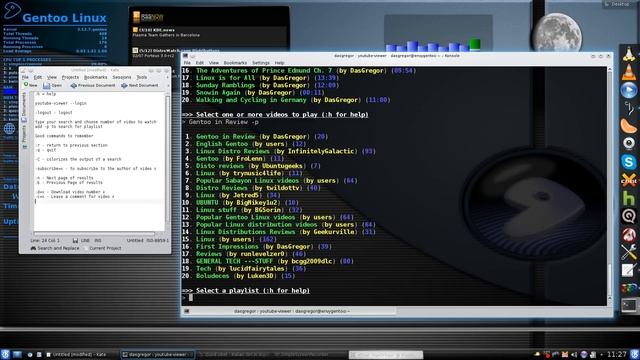Open Kate's Sessions menu
This screenshot has width=640, height=360.
(122, 77)
